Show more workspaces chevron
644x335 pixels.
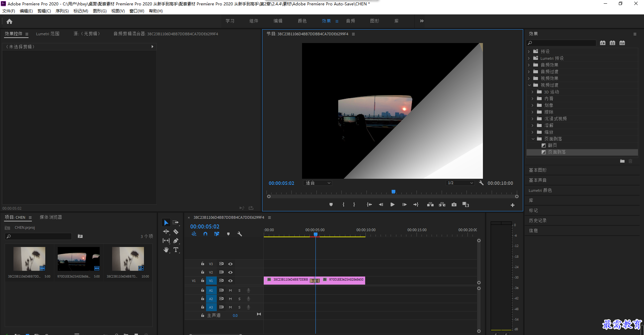pyautogui.click(x=422, y=21)
